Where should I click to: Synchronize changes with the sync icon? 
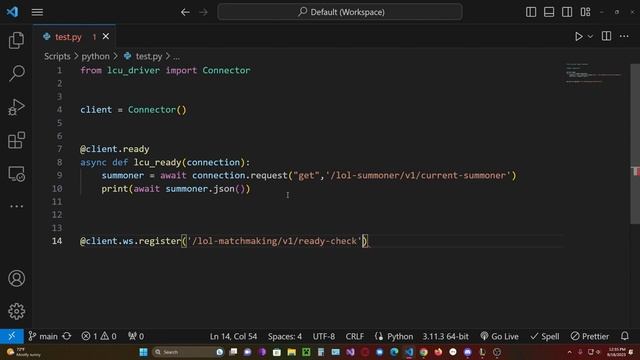[x=67, y=336]
